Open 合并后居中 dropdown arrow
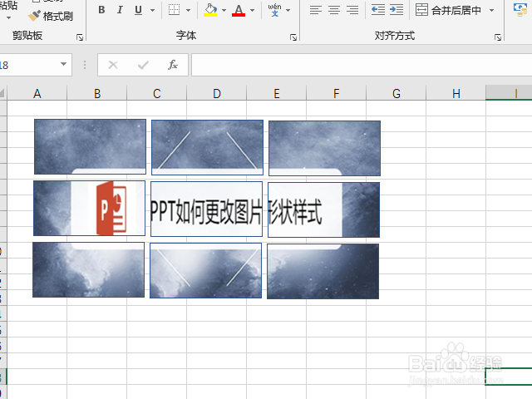Viewport: 532px width, 399px height. (491, 10)
